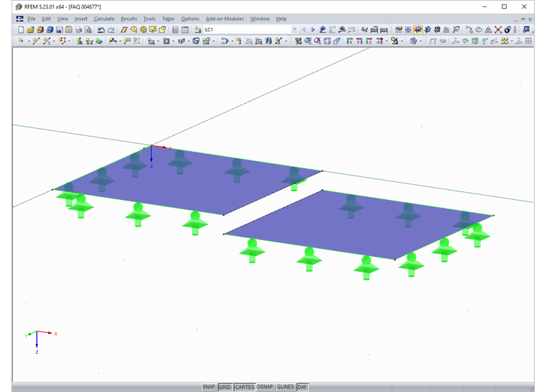The height and width of the screenshot is (392, 547).
Task: Expand the -X view direction dropdown arrow
Action: coord(386,41)
